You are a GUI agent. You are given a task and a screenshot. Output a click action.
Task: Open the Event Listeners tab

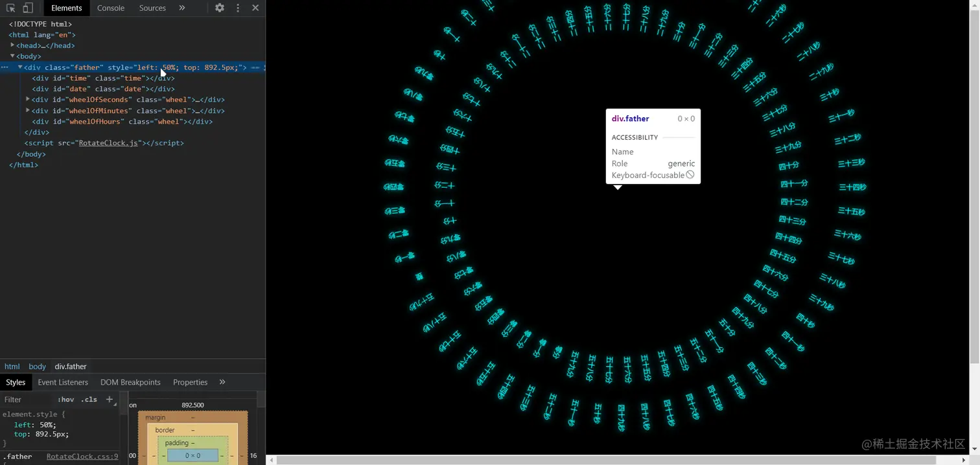[x=63, y=382]
